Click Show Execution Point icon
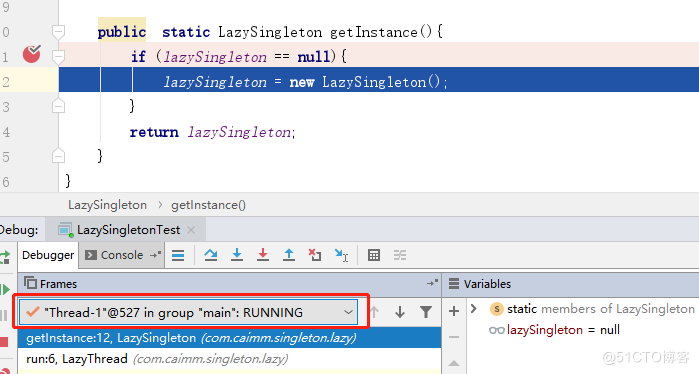 click(178, 255)
